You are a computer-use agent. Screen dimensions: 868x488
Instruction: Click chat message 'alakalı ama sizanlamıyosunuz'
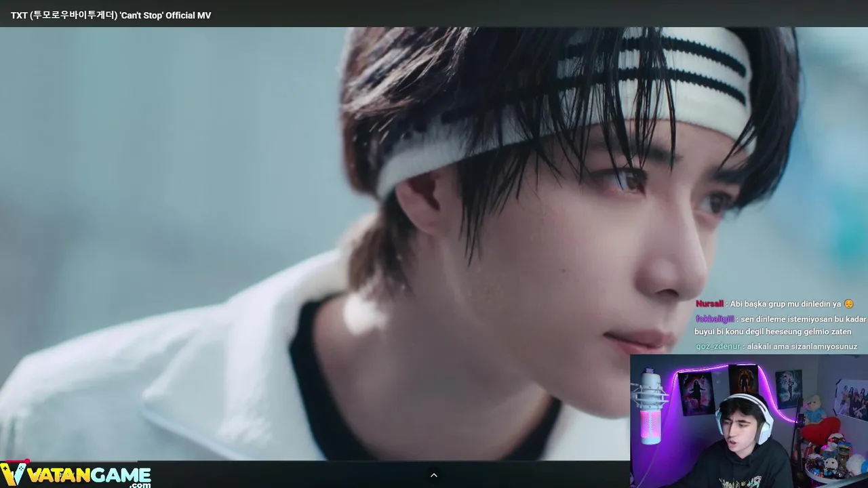[802, 346]
